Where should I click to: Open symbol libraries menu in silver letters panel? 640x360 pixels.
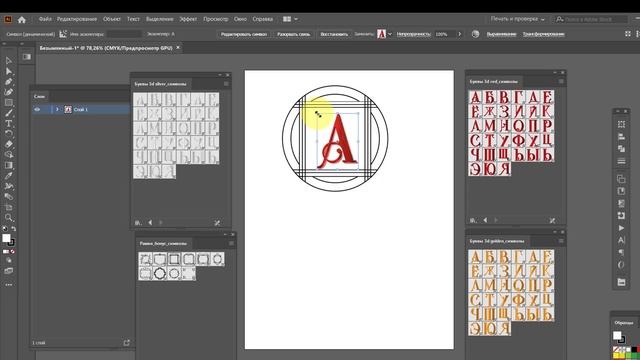click(x=138, y=222)
